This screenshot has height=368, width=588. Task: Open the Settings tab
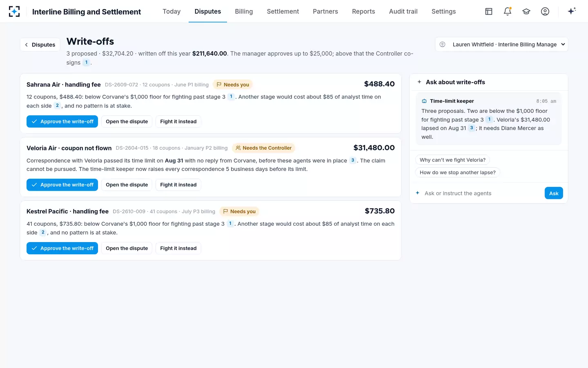click(x=443, y=11)
